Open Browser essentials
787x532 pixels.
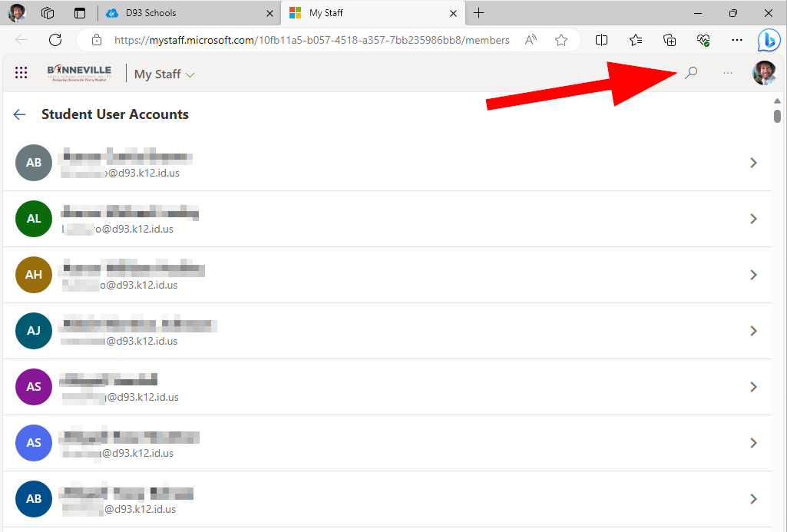coord(703,40)
